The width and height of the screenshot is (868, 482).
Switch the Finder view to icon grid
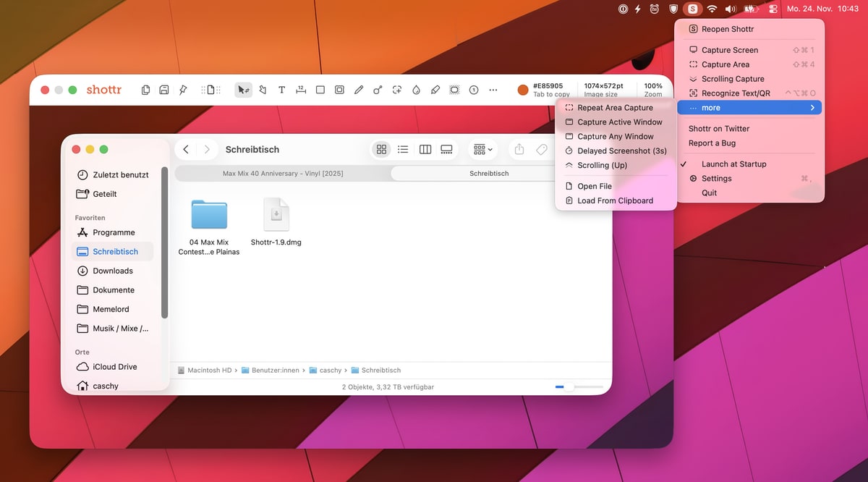[x=381, y=149]
